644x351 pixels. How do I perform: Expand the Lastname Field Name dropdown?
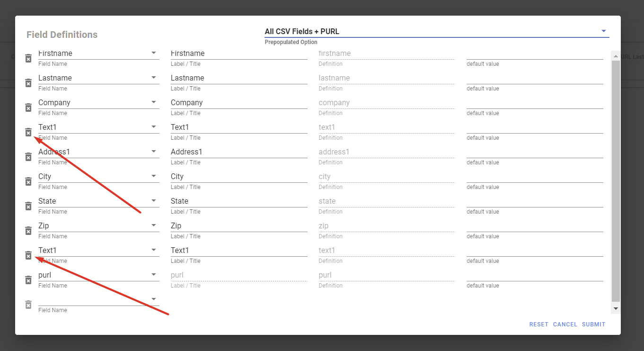coord(98,78)
